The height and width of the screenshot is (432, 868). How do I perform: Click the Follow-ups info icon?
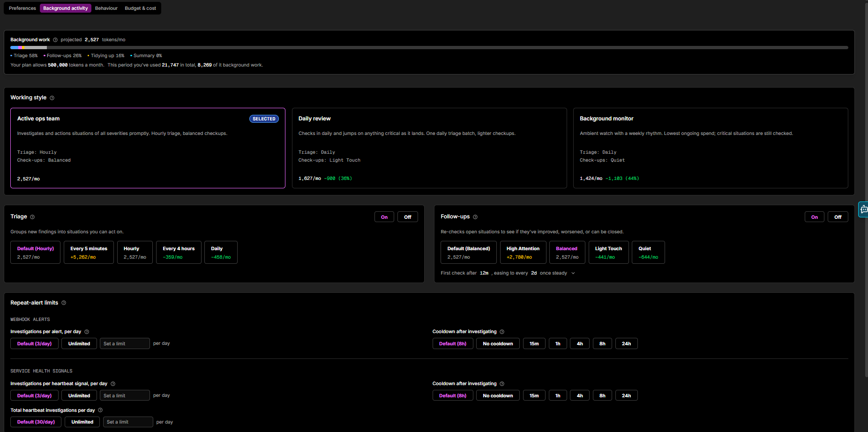(475, 217)
